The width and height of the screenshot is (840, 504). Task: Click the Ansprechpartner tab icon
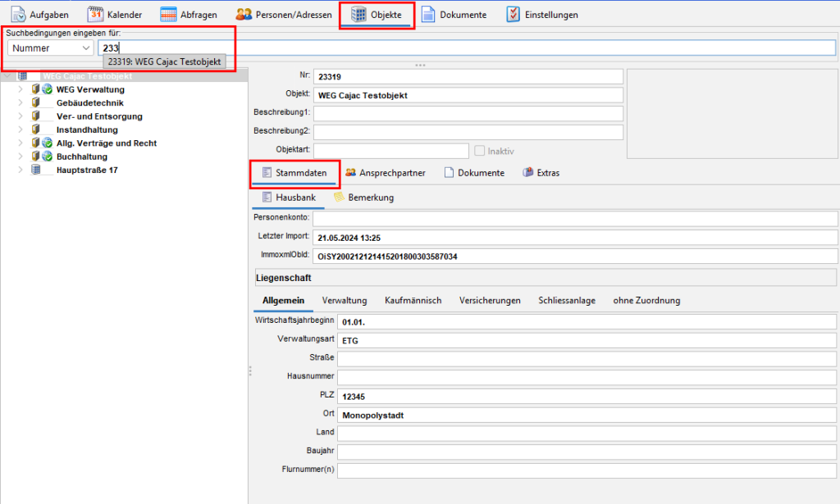pyautogui.click(x=350, y=173)
